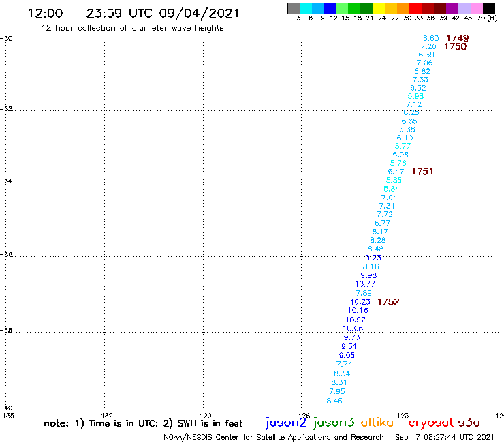Click the -129 longitude axis label

pos(203,416)
